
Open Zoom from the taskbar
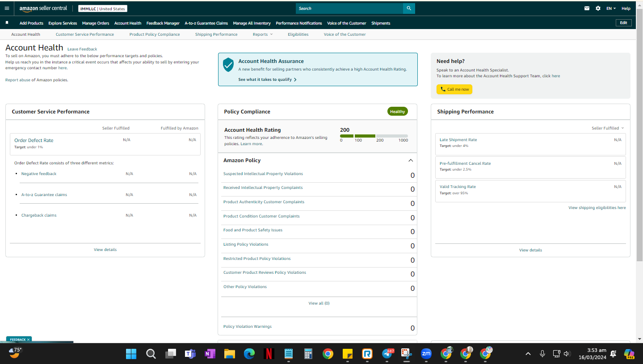click(426, 354)
